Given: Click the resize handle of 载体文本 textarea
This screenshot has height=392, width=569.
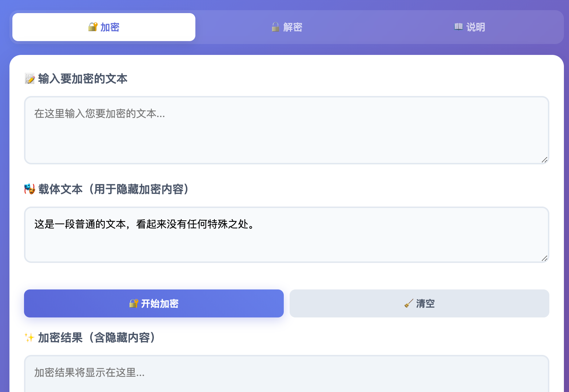Looking at the screenshot, I should pos(545,259).
